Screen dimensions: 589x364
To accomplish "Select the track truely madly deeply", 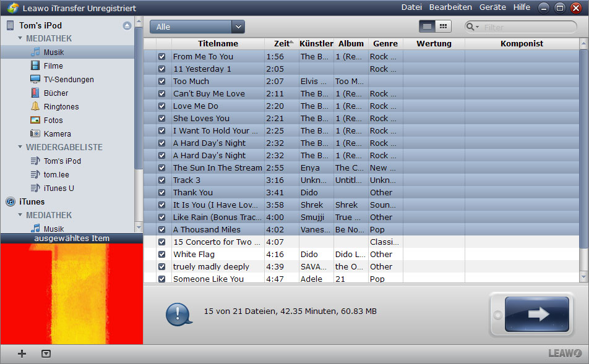I will coord(361,267).
